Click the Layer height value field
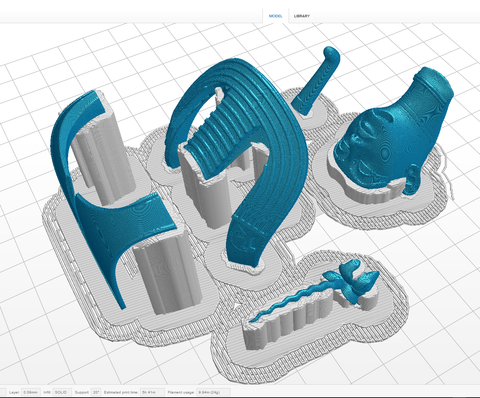The width and height of the screenshot is (480, 398). 31,392
